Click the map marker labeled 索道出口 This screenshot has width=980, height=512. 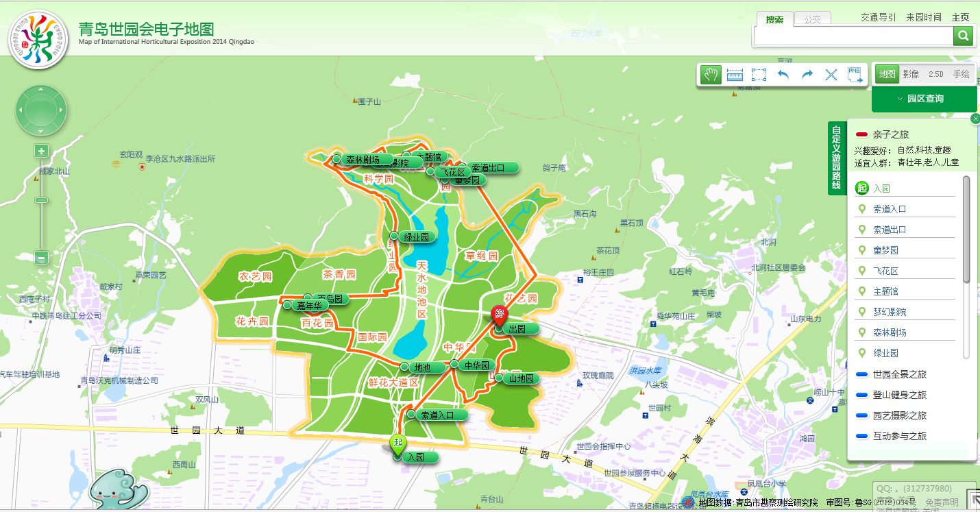point(487,167)
